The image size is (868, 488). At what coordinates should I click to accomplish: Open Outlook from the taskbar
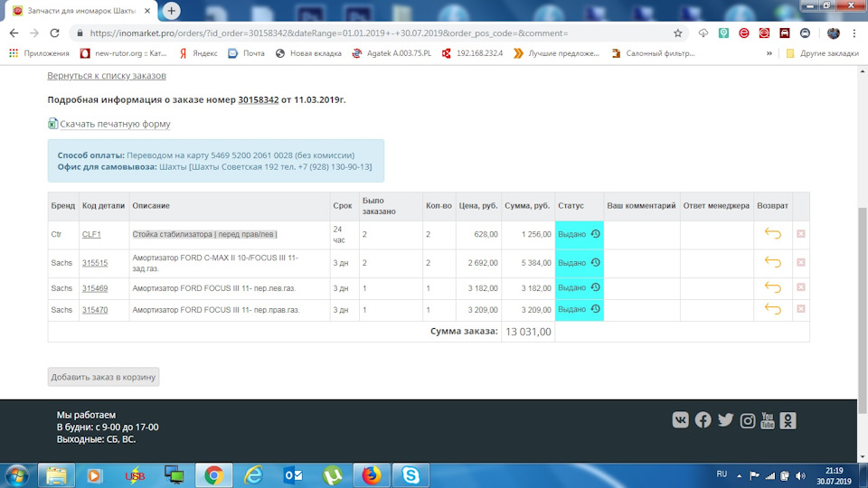tap(293, 475)
